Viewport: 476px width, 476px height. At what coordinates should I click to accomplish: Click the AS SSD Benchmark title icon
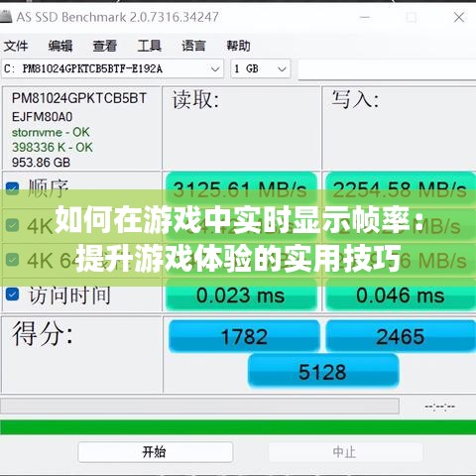tap(6, 17)
